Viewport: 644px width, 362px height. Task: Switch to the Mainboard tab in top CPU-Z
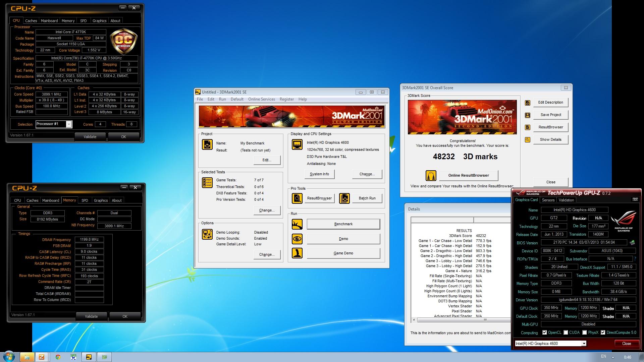49,21
